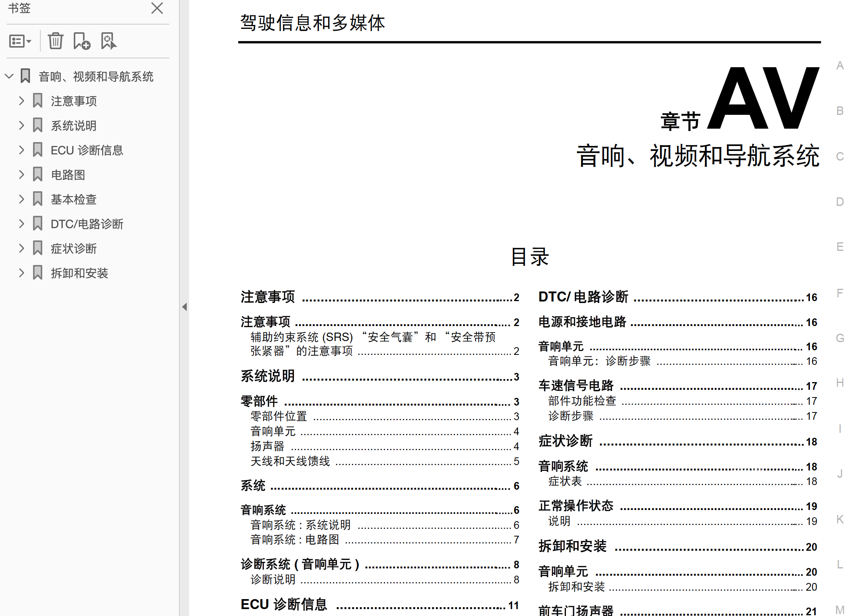Click bookmark icon beside 系统说明
This screenshot has width=856, height=616.
click(38, 125)
